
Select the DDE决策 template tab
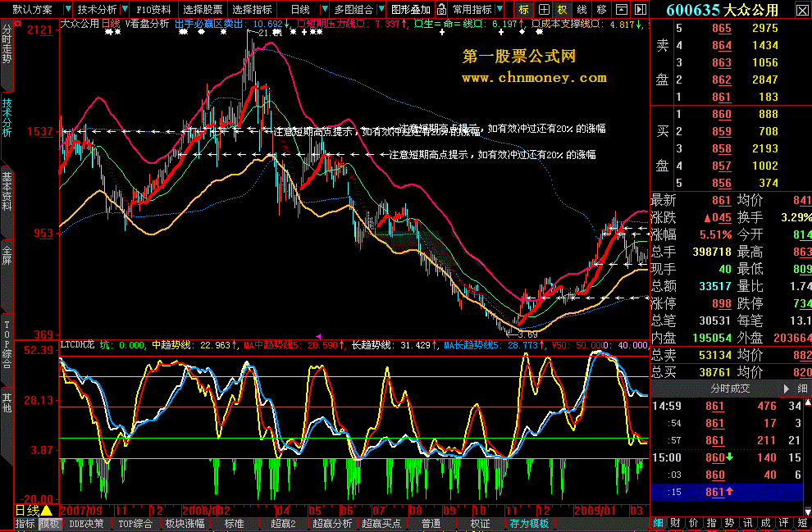pos(86,525)
